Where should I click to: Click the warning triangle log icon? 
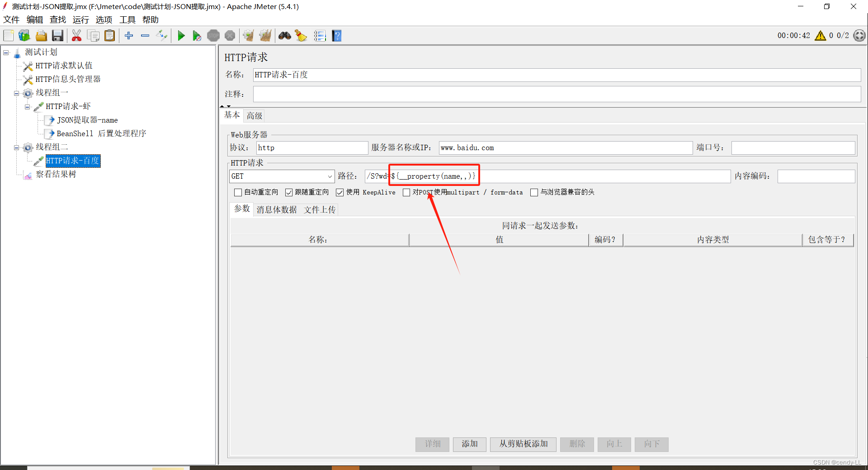(820, 36)
